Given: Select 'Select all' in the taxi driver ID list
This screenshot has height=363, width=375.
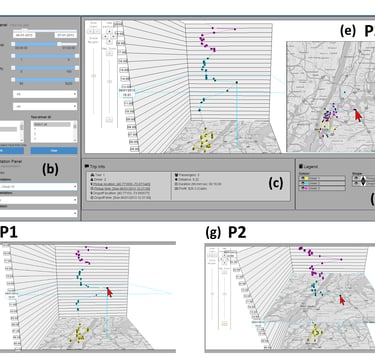Looking at the screenshot, I should pos(52,124).
